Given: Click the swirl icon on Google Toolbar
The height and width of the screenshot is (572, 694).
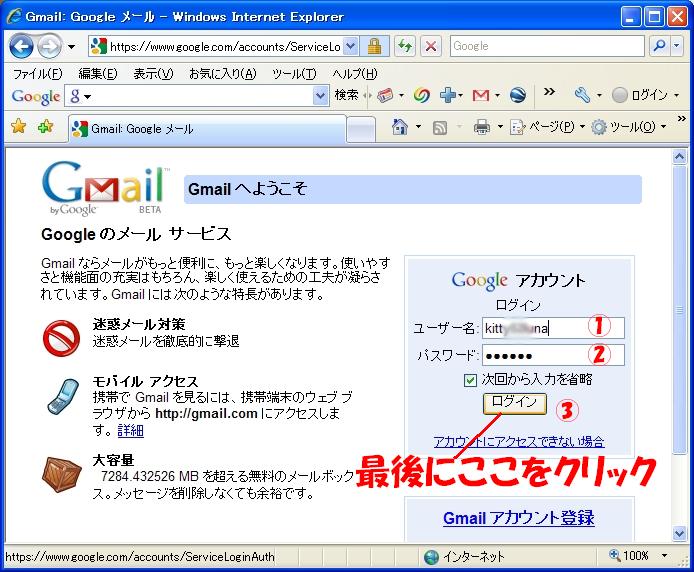Looking at the screenshot, I should pos(421,95).
